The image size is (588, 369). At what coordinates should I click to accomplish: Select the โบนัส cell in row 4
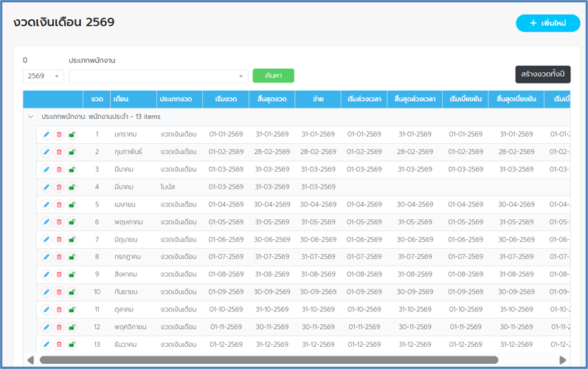179,187
